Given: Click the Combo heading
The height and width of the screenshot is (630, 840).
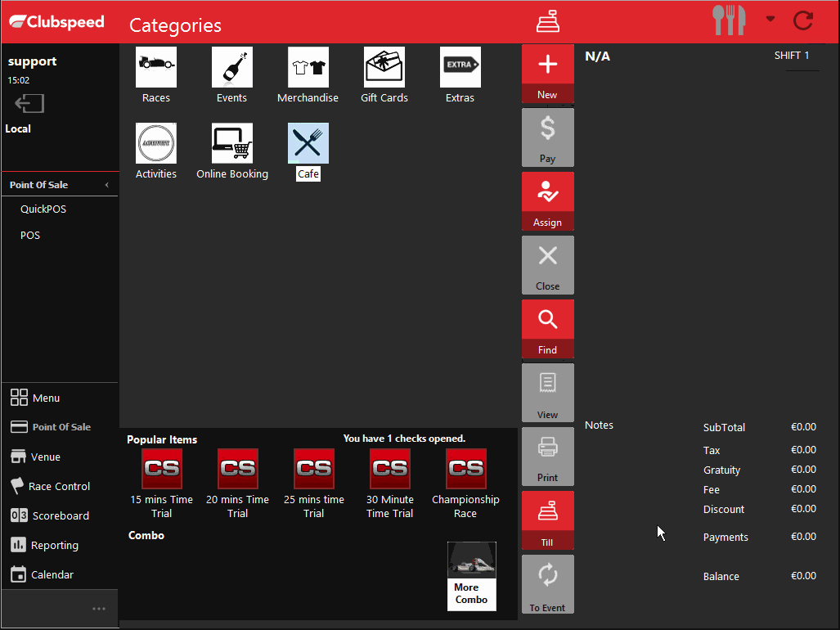Looking at the screenshot, I should [146, 535].
